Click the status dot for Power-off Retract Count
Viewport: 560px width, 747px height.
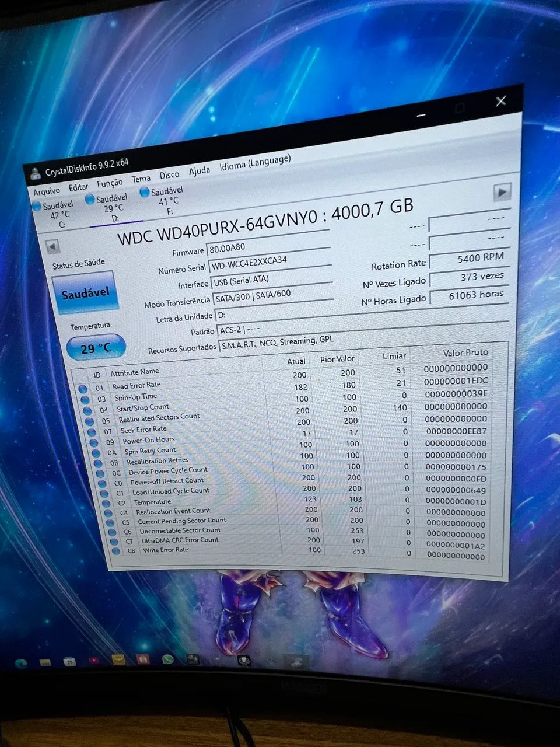click(x=103, y=484)
